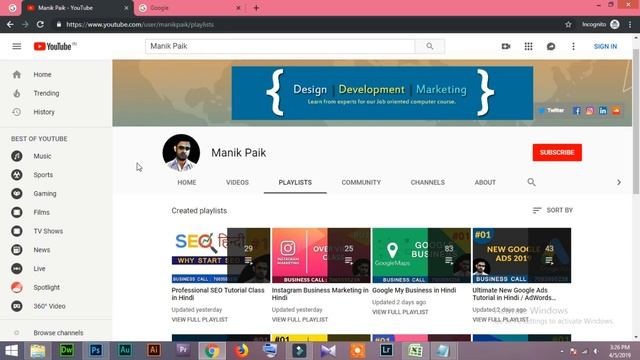Click the Manik Paik channel avatar
Image resolution: width=640 pixels, height=360 pixels.
tap(181, 153)
